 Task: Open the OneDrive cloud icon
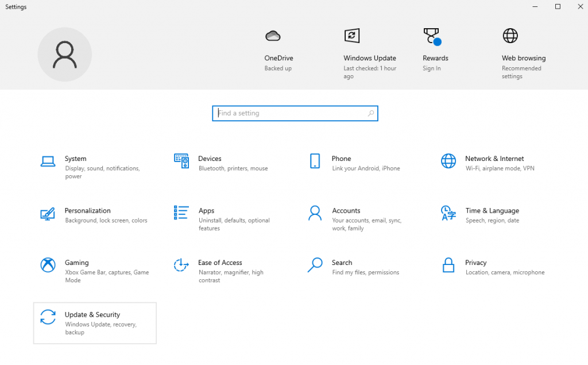(273, 36)
